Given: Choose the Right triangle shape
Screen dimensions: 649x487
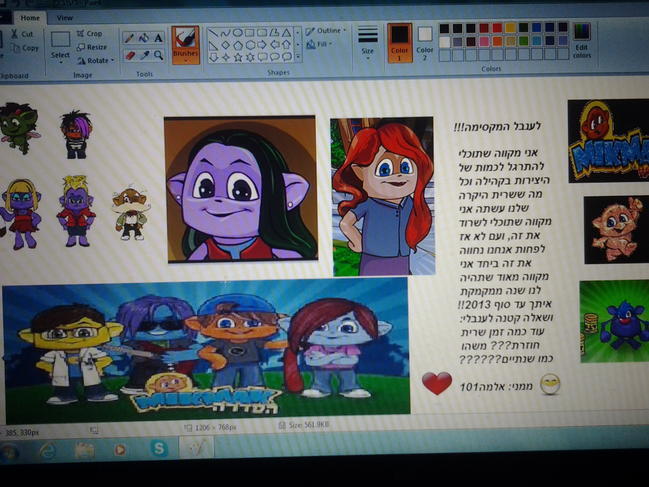Looking at the screenshot, I should coord(213,46).
